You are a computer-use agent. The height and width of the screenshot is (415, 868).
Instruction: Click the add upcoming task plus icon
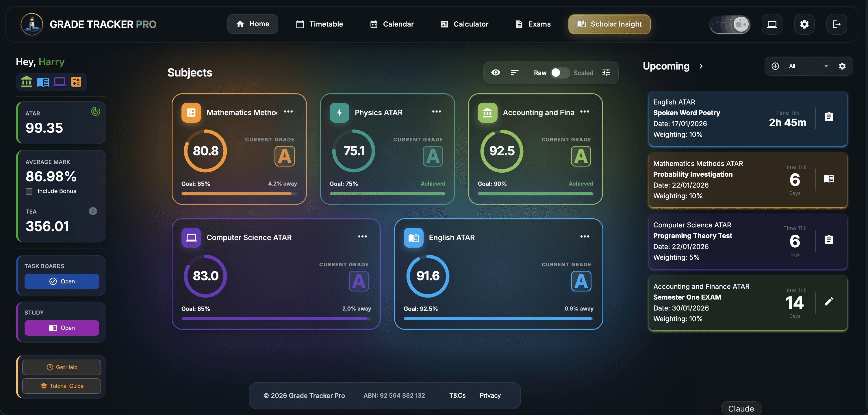pos(775,66)
